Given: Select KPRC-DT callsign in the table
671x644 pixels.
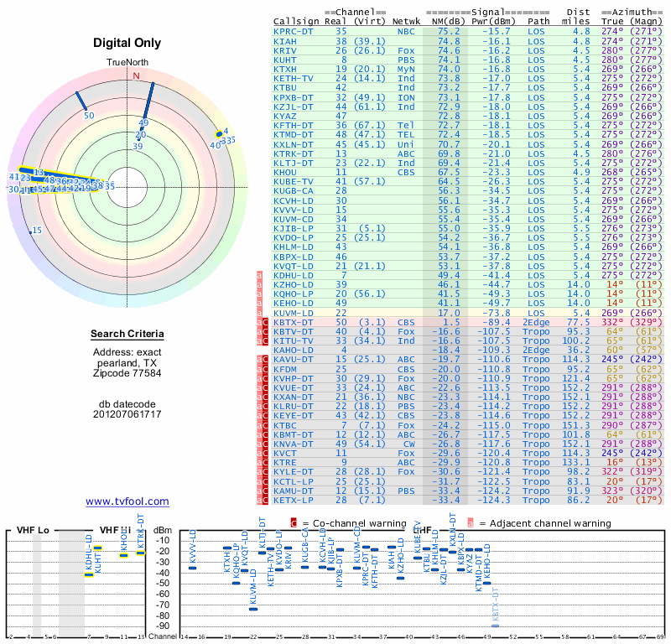Looking at the screenshot, I should point(293,32).
